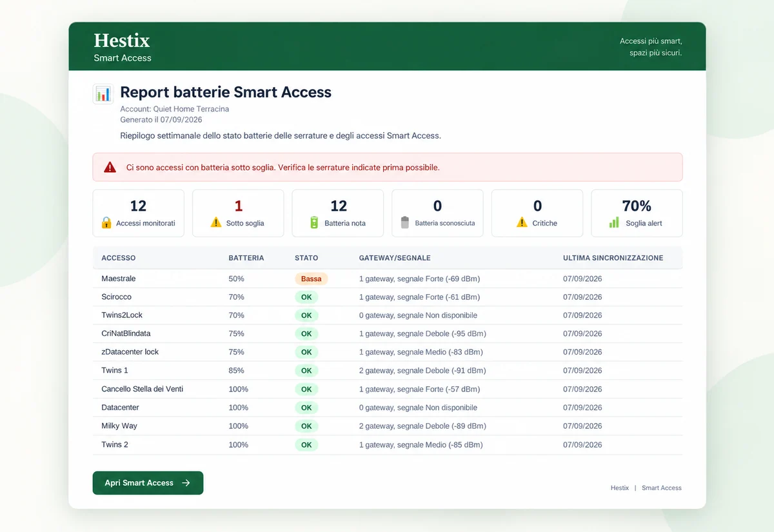Select the Twins 2 access name

coord(115,445)
